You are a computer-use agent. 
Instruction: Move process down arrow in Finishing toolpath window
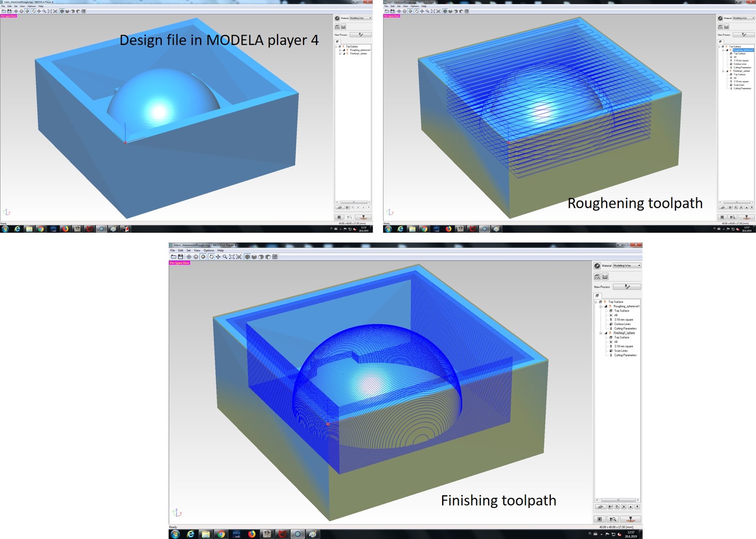click(637, 507)
